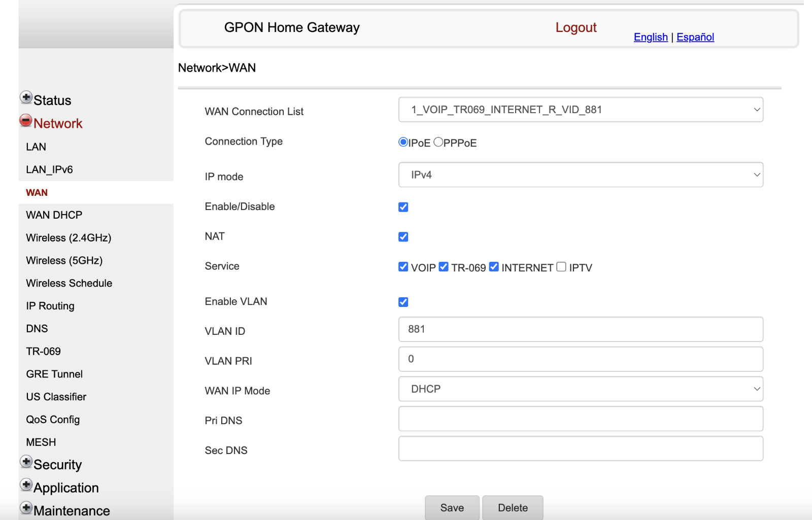Enable the IPTV service checkbox

click(561, 266)
